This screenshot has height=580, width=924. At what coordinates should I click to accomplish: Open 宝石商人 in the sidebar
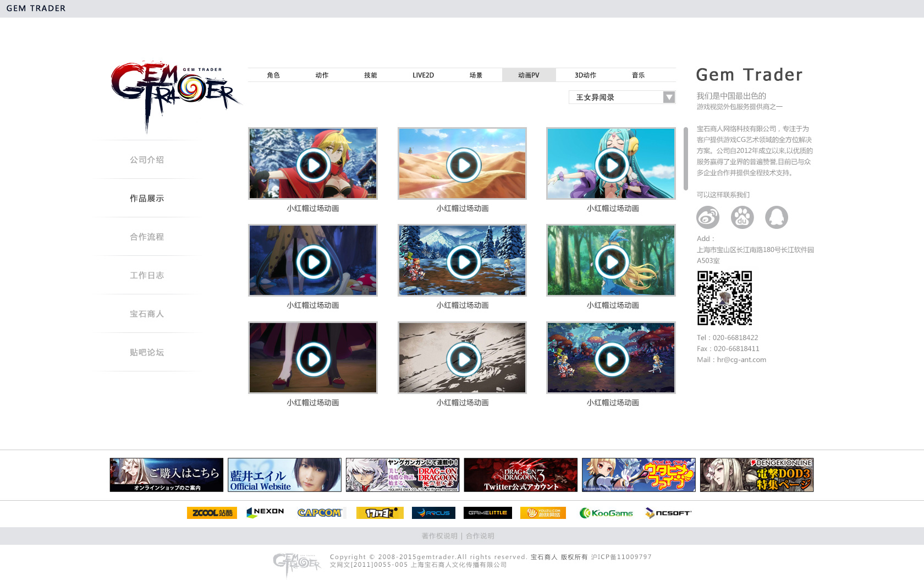(x=147, y=314)
